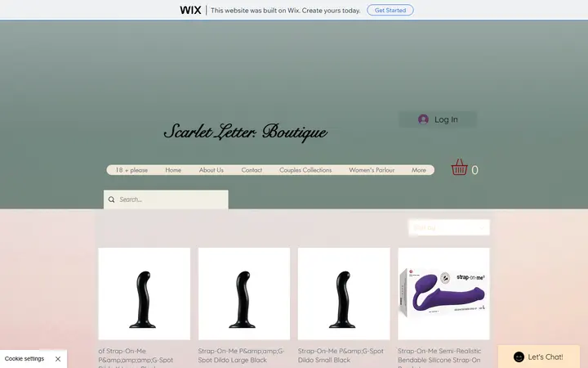Open the Log In button
588x368 pixels.
[438, 119]
